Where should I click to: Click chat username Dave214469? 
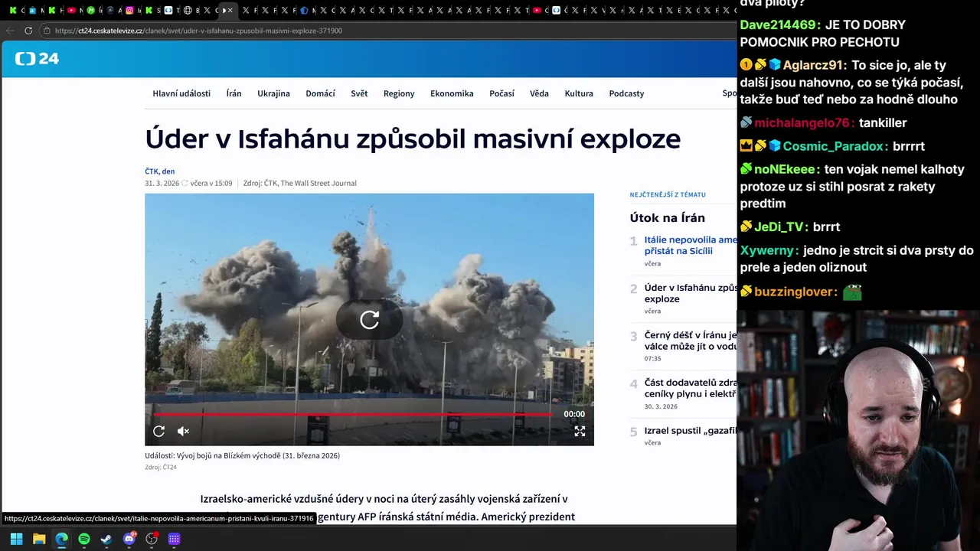pyautogui.click(x=779, y=24)
